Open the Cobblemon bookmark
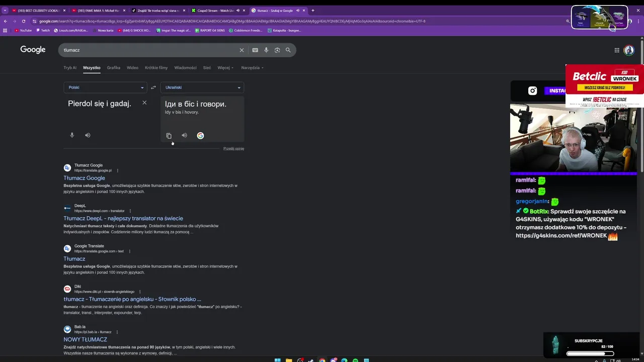Screen dimensions: 644x362 coord(246,30)
